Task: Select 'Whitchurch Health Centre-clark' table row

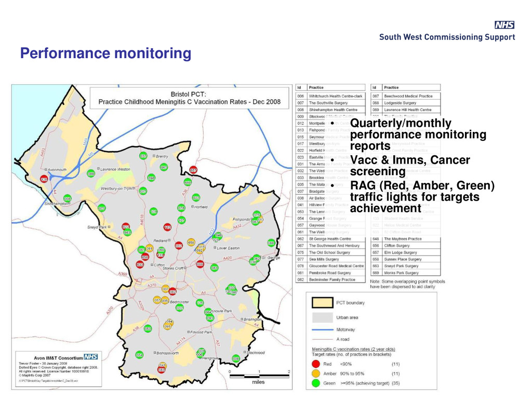Action: click(x=330, y=96)
